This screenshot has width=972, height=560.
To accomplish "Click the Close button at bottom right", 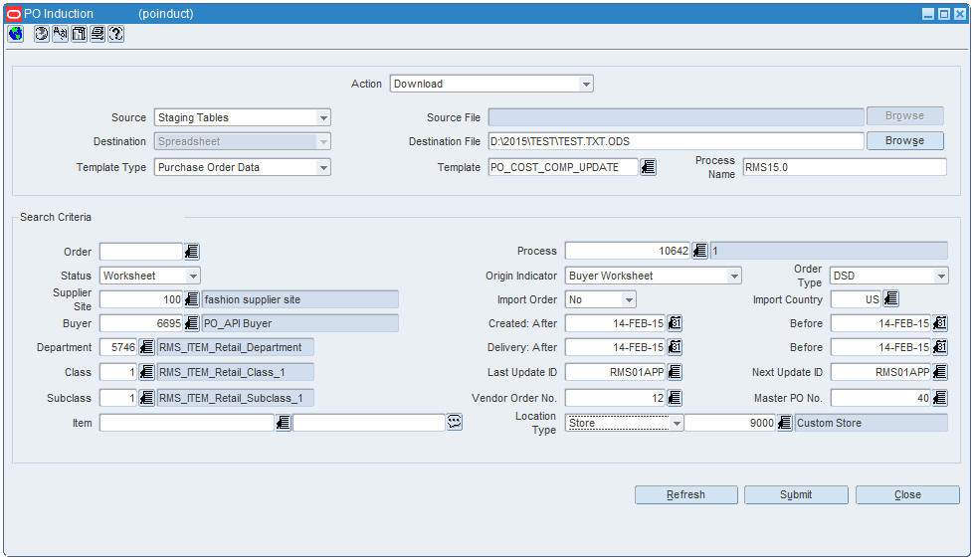I will [907, 494].
